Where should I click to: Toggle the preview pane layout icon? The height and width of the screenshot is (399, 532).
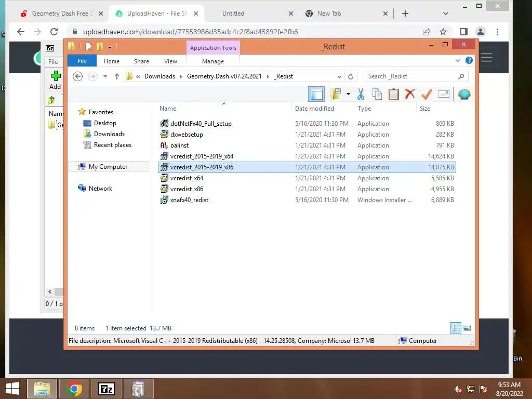pos(316,94)
